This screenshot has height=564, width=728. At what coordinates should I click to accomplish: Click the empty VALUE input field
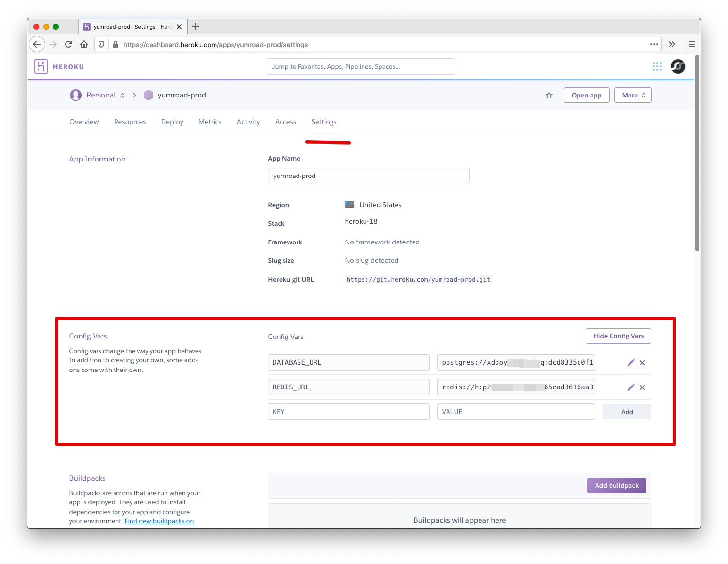pyautogui.click(x=516, y=412)
